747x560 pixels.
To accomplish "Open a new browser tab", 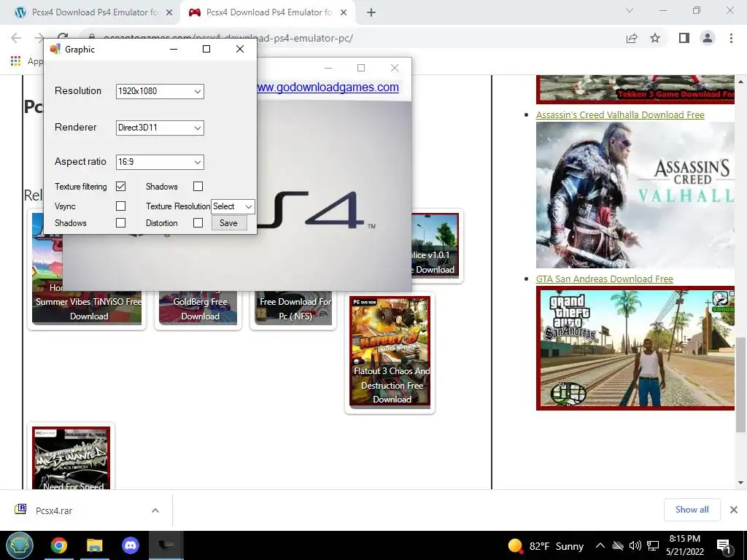I will pos(371,13).
